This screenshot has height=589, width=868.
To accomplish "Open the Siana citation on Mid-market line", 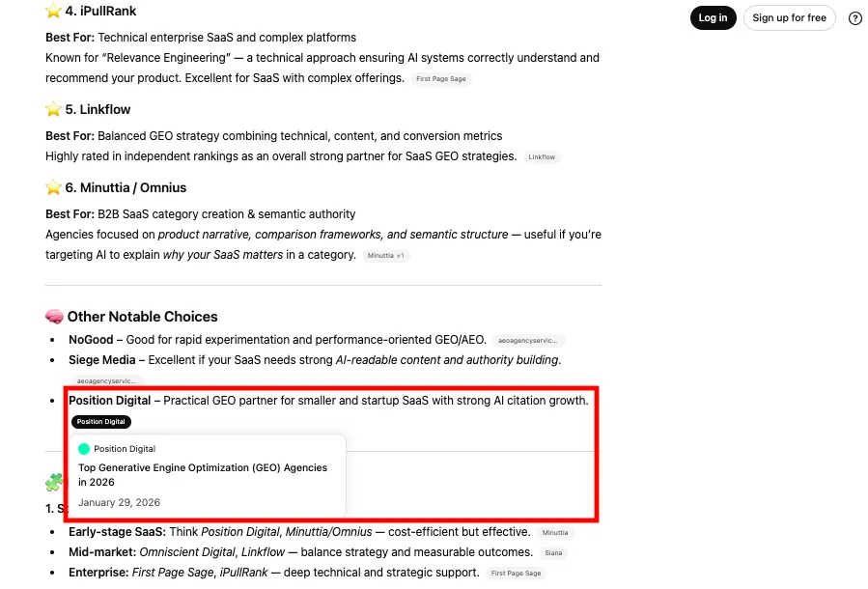I will pos(553,553).
